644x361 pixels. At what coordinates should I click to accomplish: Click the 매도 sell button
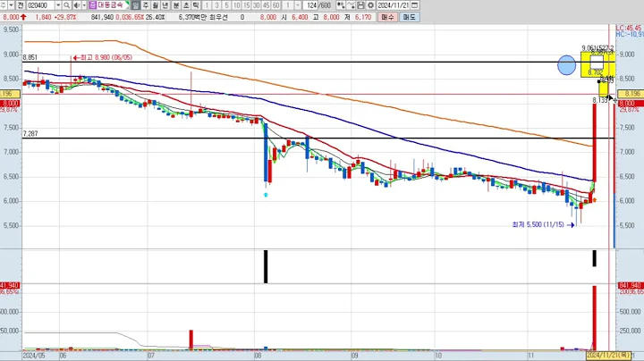pyautogui.click(x=409, y=17)
